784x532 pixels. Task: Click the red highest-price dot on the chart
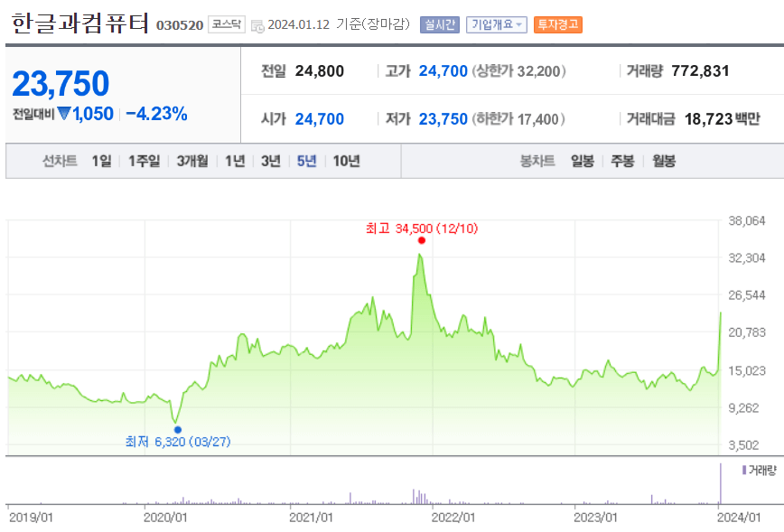click(422, 240)
